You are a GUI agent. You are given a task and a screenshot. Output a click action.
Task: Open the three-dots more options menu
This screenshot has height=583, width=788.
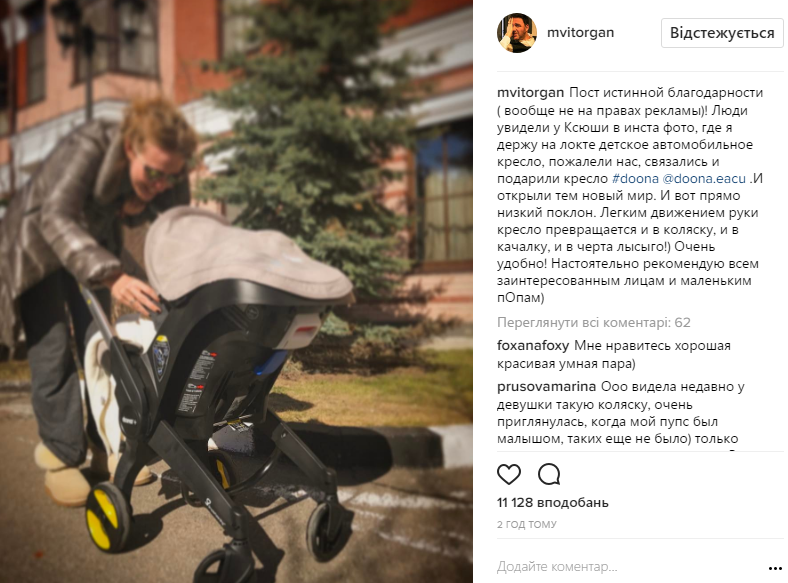(775, 568)
